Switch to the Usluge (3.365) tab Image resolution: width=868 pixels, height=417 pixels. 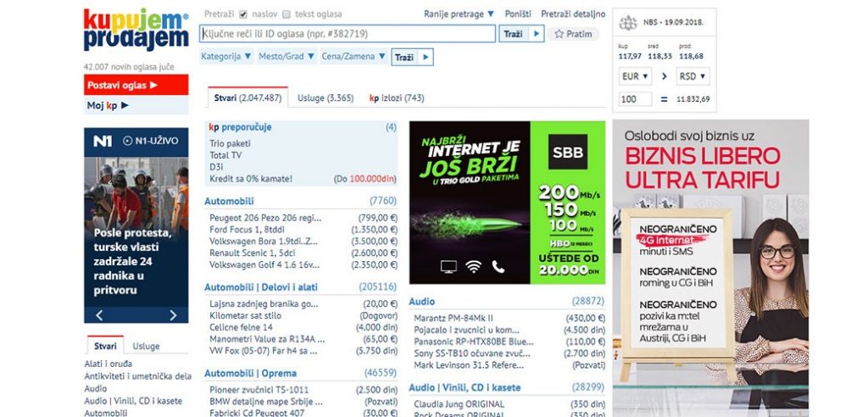coord(325,98)
